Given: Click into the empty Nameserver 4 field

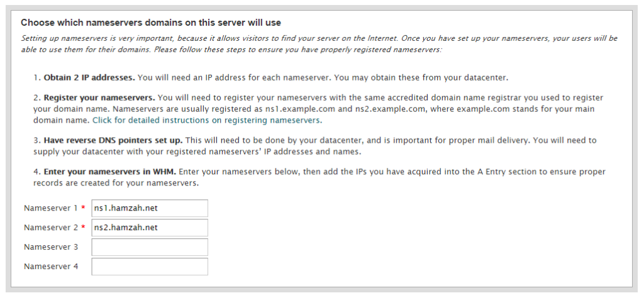Looking at the screenshot, I should tap(150, 267).
